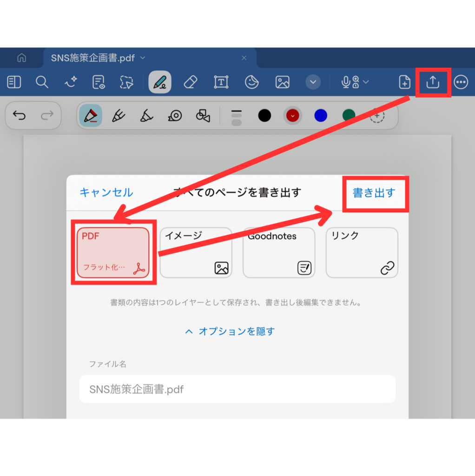The height and width of the screenshot is (476, 475).
Task: Click the Add page icon
Action: click(404, 82)
